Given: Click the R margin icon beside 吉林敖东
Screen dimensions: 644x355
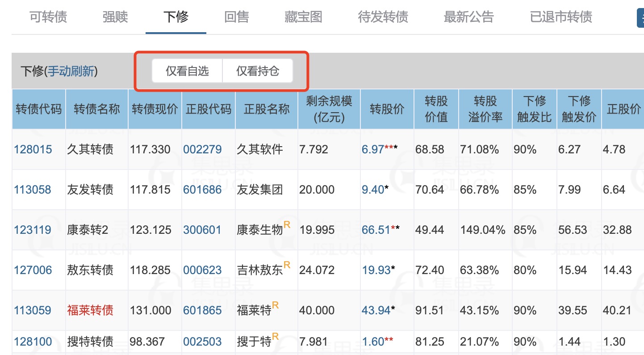Looking at the screenshot, I should point(287,265).
